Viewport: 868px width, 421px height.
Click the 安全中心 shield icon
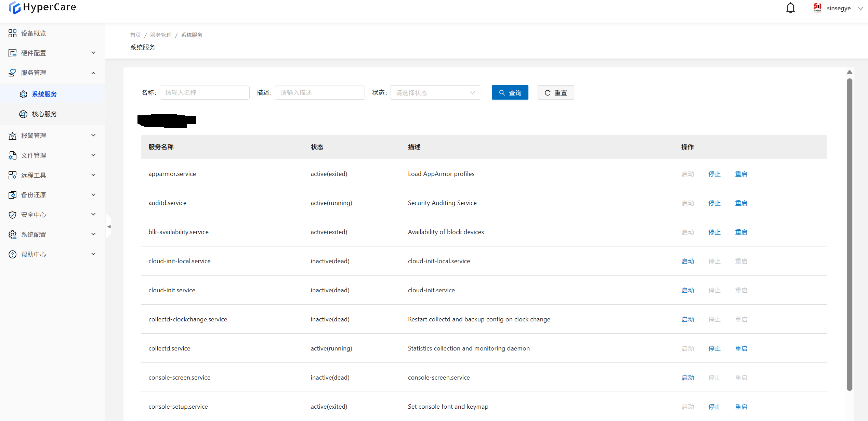click(12, 215)
